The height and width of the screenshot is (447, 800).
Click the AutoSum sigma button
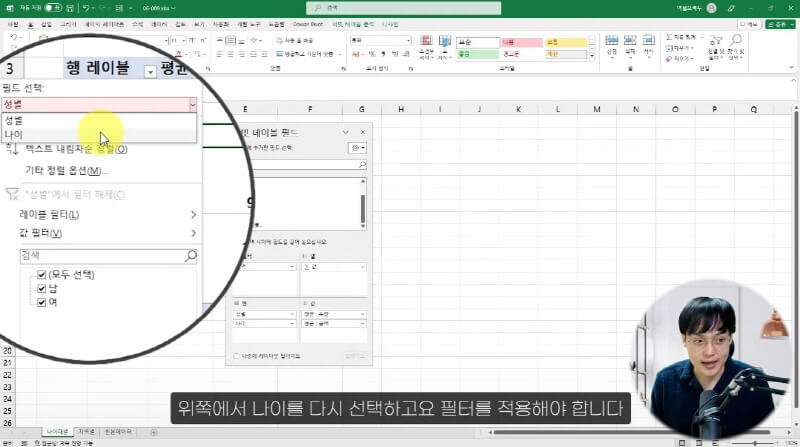(x=683, y=37)
